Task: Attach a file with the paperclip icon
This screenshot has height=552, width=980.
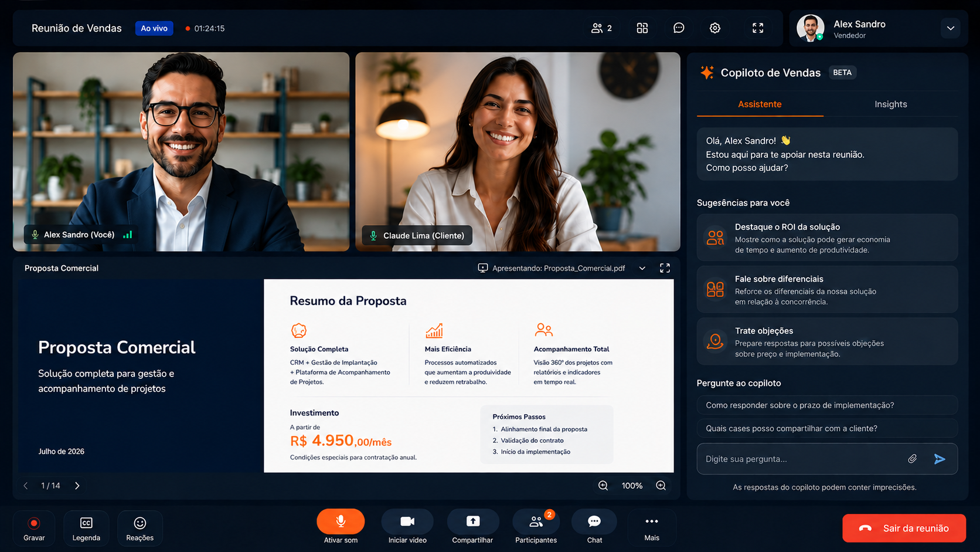Action: [x=913, y=459]
